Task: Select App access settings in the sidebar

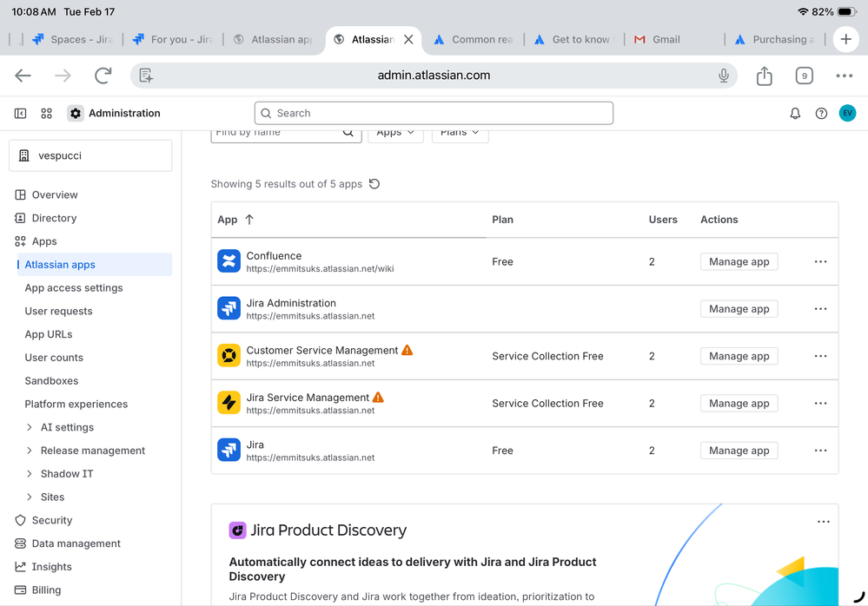Action: [74, 287]
